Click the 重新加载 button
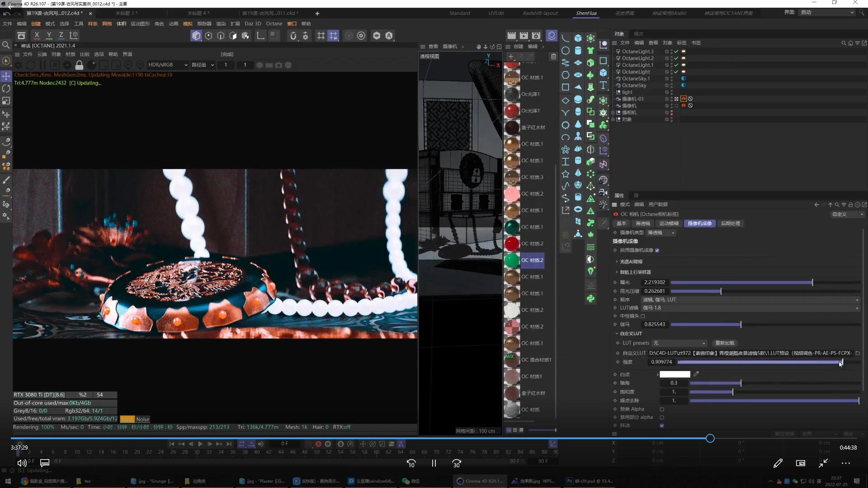The height and width of the screenshot is (488, 868). coord(725,343)
